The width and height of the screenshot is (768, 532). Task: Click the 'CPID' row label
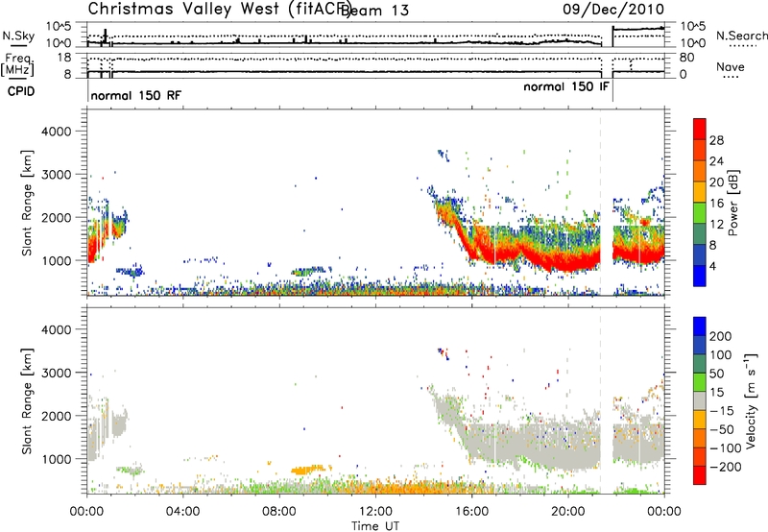point(21,91)
